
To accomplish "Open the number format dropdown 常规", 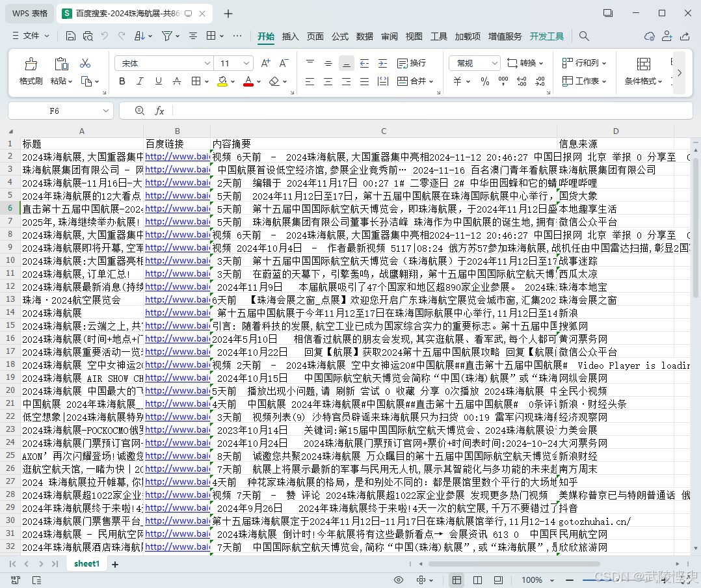I will pos(494,63).
